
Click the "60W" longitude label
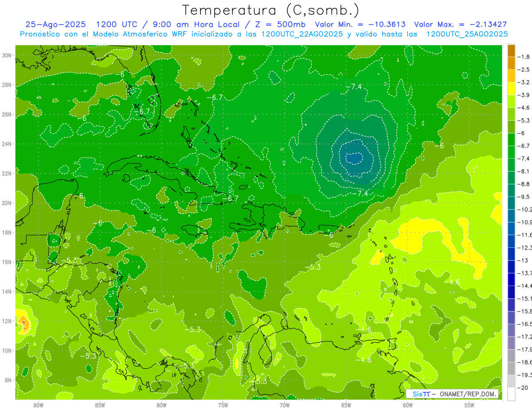(408, 405)
